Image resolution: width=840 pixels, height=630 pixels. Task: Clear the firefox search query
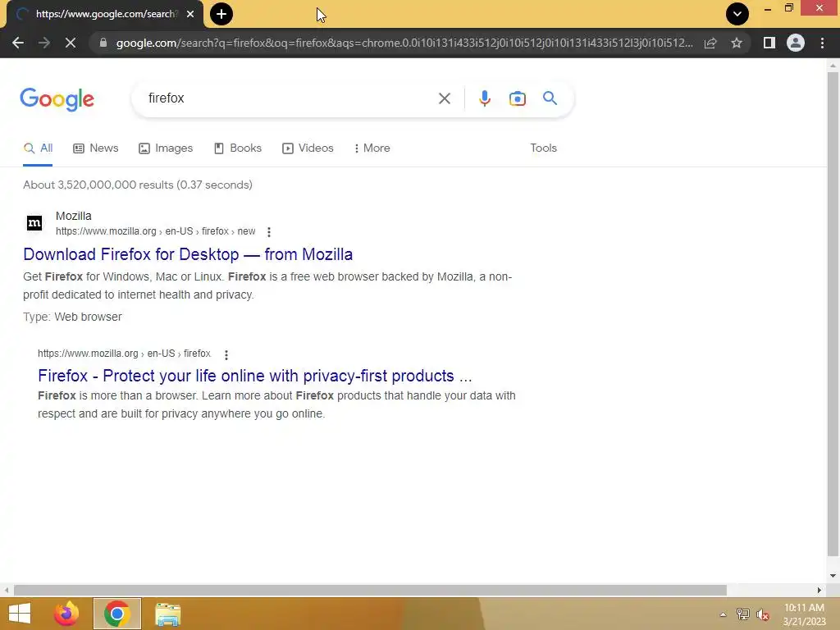[x=444, y=98]
